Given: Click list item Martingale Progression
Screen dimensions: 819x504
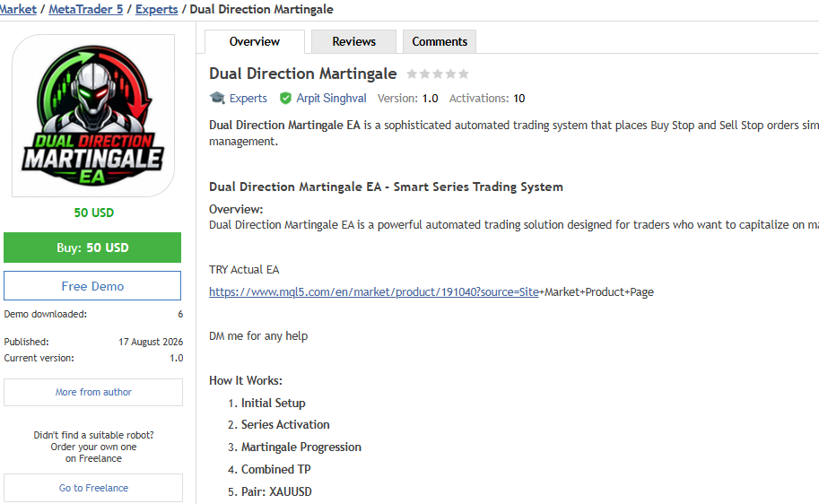Looking at the screenshot, I should tap(301, 448).
